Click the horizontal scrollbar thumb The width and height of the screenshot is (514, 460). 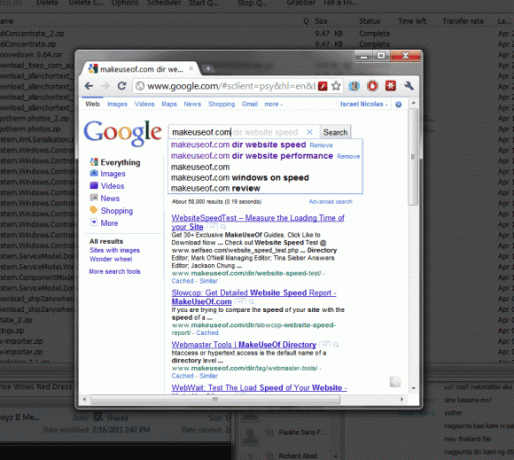pyautogui.click(x=215, y=399)
